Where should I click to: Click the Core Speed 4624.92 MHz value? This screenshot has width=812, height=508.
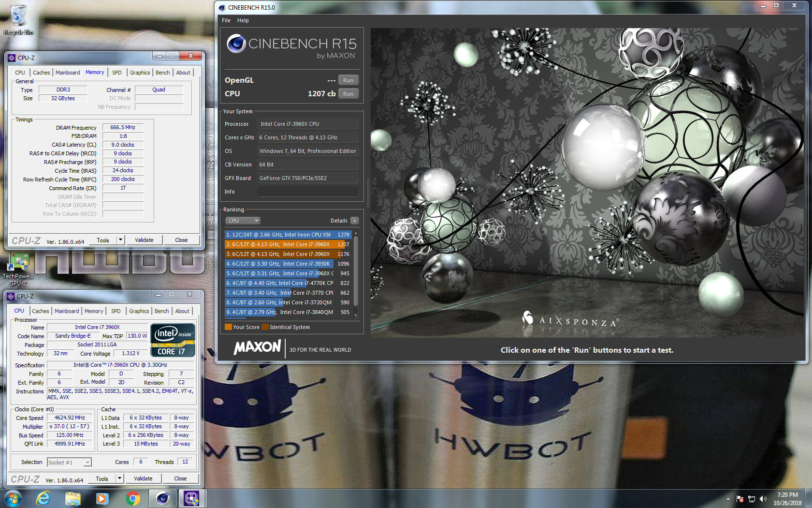click(70, 418)
